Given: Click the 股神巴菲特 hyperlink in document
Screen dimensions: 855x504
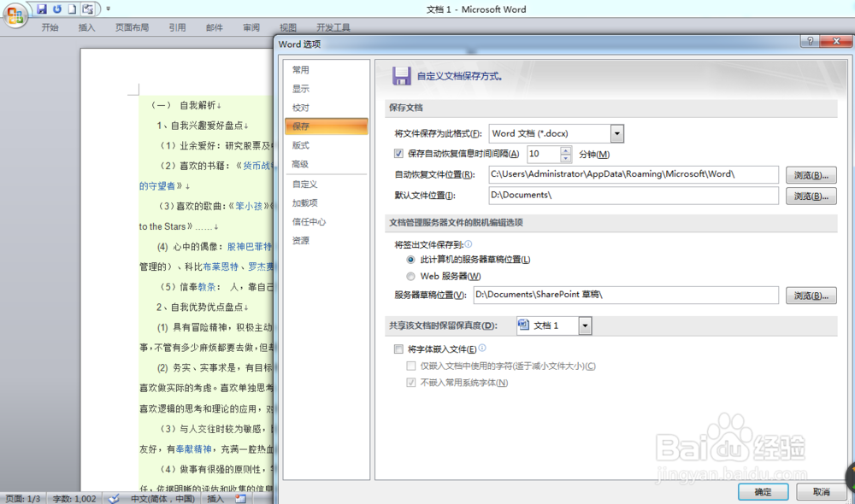Looking at the screenshot, I should coord(249,247).
